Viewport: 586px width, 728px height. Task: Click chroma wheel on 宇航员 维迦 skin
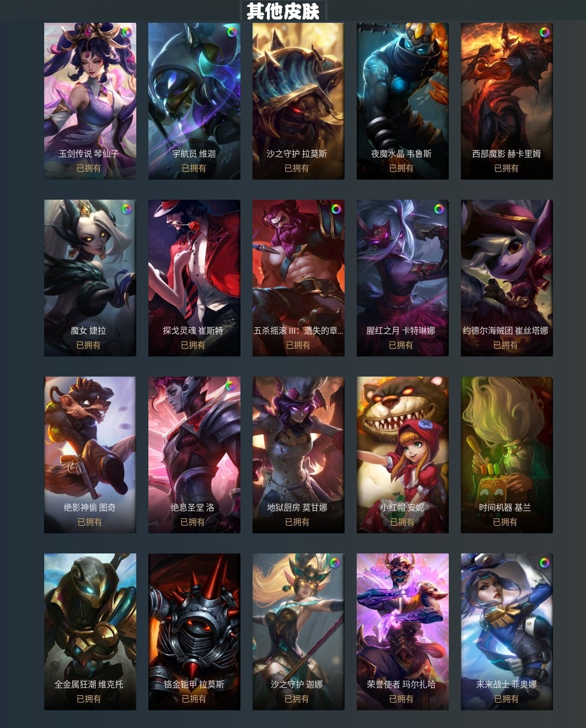[232, 32]
